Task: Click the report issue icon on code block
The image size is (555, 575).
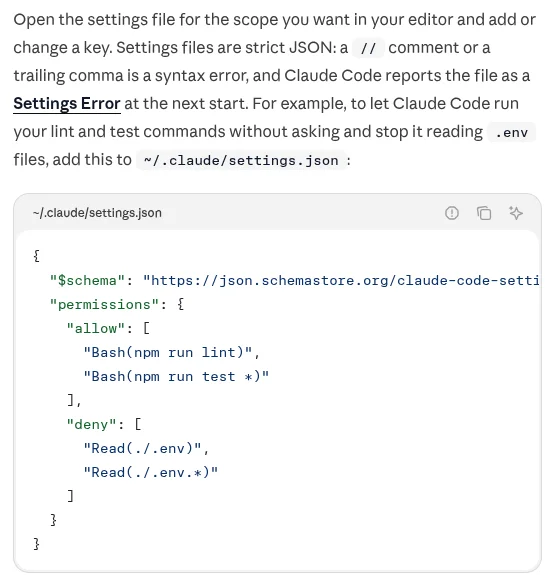Action: (x=452, y=213)
